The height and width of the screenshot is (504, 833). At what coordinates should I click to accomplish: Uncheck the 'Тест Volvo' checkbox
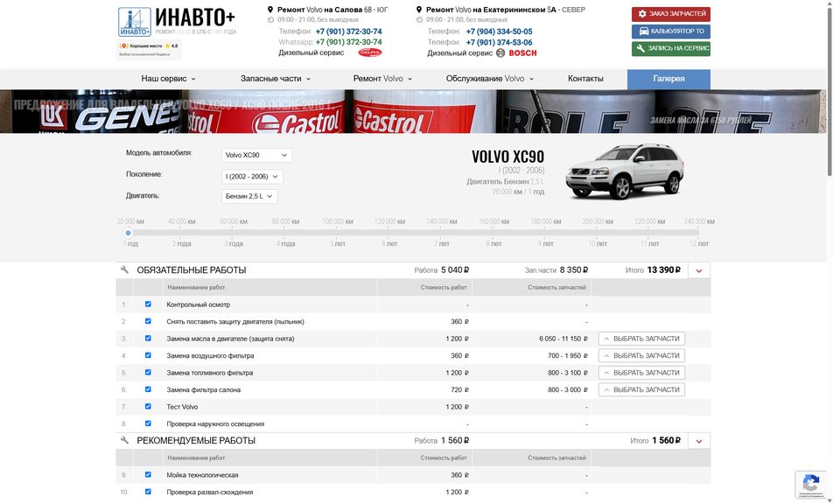148,406
